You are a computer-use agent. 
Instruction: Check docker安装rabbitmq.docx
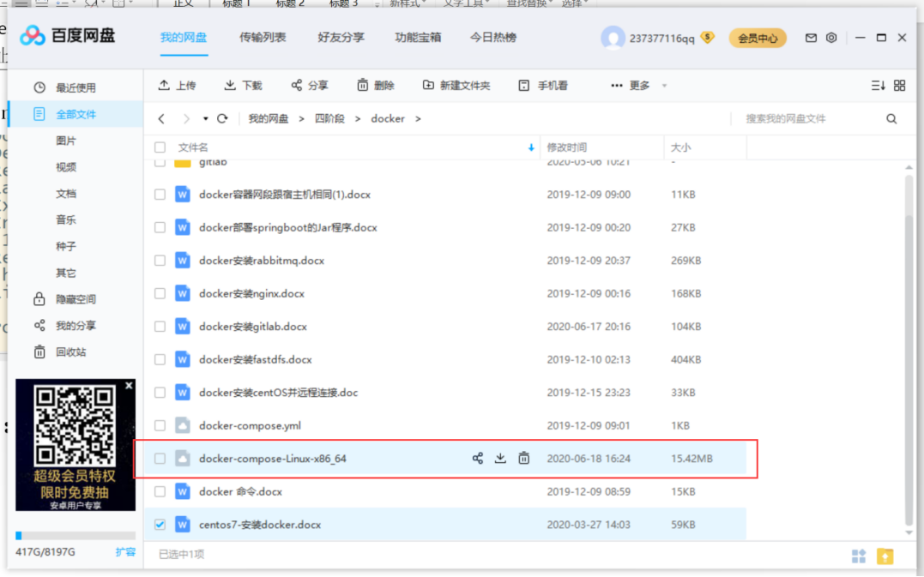160,261
